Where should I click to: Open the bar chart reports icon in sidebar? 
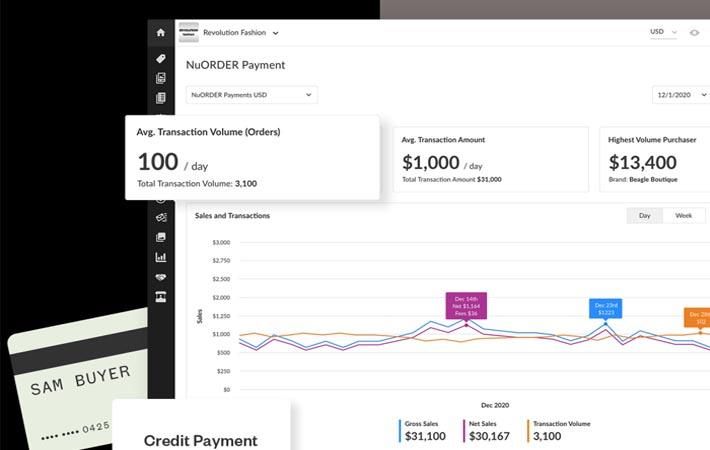[x=161, y=257]
